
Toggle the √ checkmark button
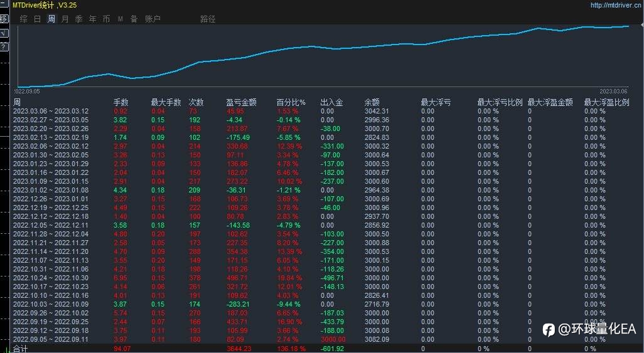4,33
